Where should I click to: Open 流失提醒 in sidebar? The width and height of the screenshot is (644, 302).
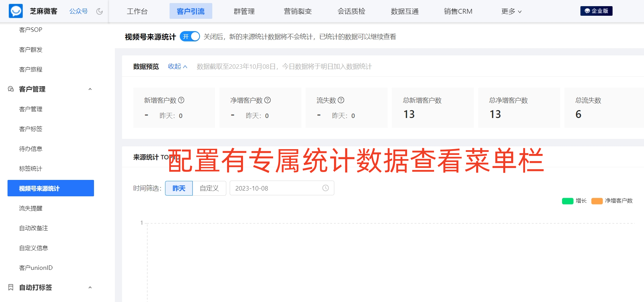(x=31, y=208)
